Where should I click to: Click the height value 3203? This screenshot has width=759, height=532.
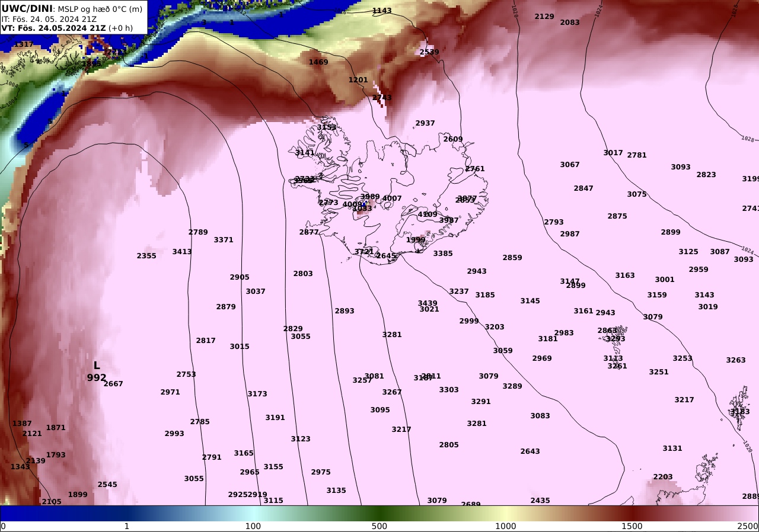pyautogui.click(x=495, y=327)
